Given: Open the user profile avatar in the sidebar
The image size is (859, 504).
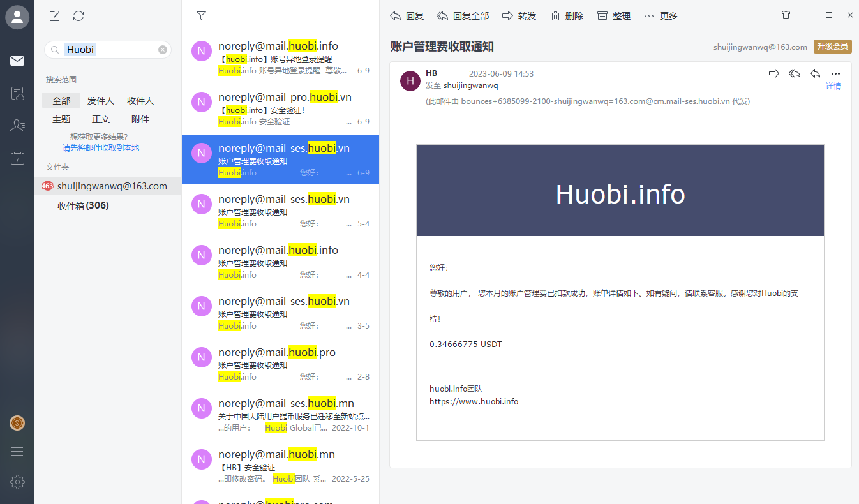Looking at the screenshot, I should 17,17.
